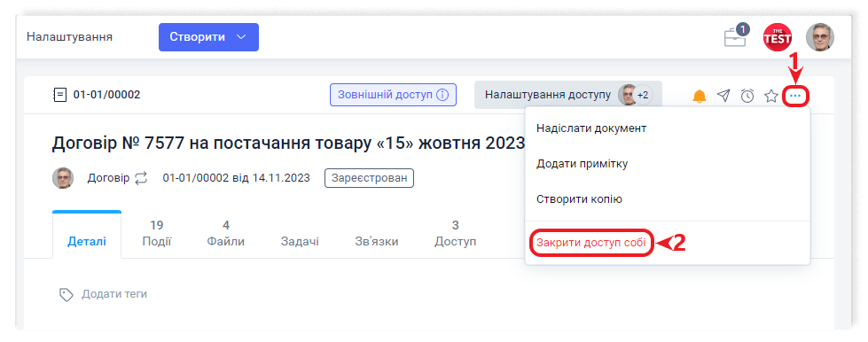Switch to the Події tab

coord(157,234)
